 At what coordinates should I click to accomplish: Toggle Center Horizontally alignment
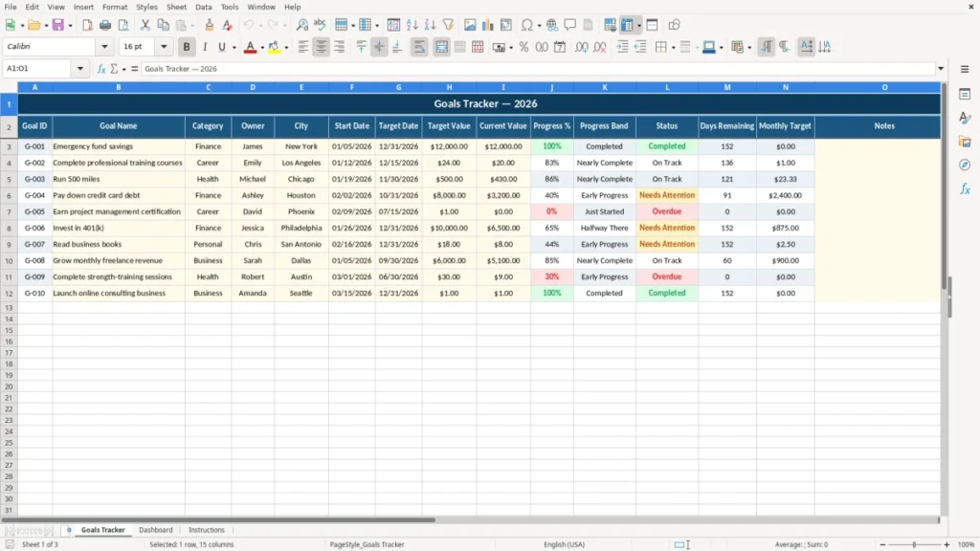coord(322,47)
